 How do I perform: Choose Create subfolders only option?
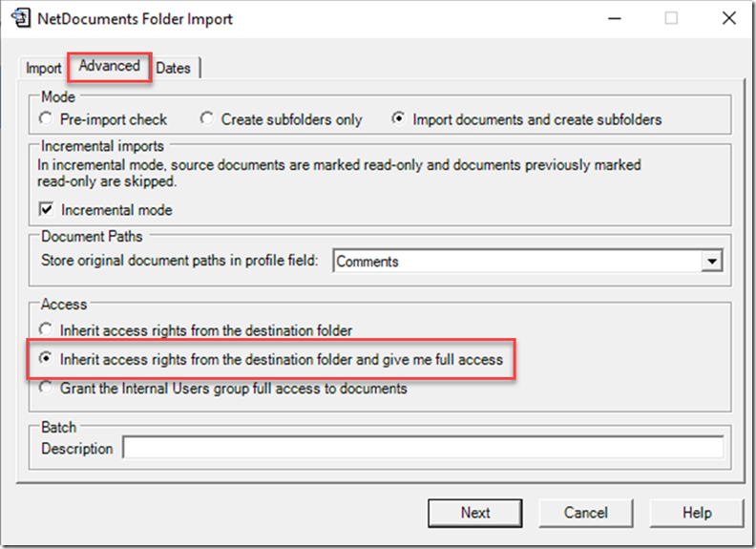281,119
